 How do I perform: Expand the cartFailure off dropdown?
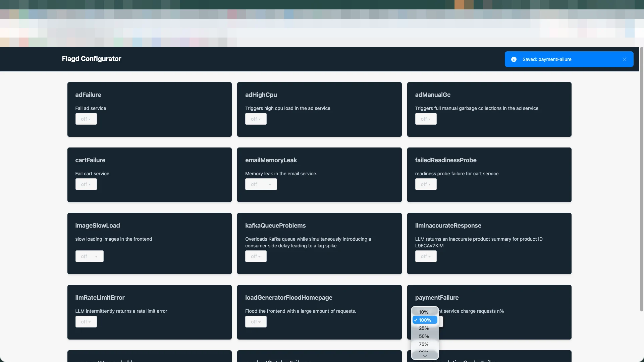coord(86,184)
